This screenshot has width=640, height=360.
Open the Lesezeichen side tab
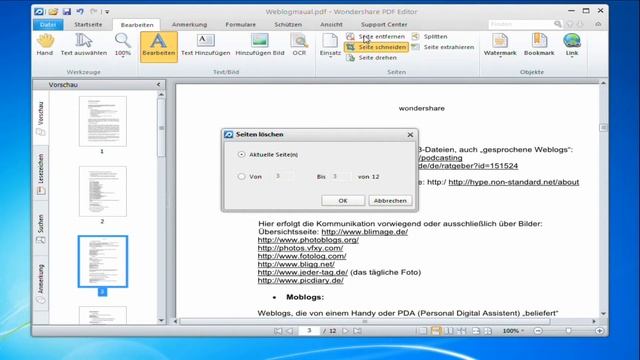click(41, 174)
